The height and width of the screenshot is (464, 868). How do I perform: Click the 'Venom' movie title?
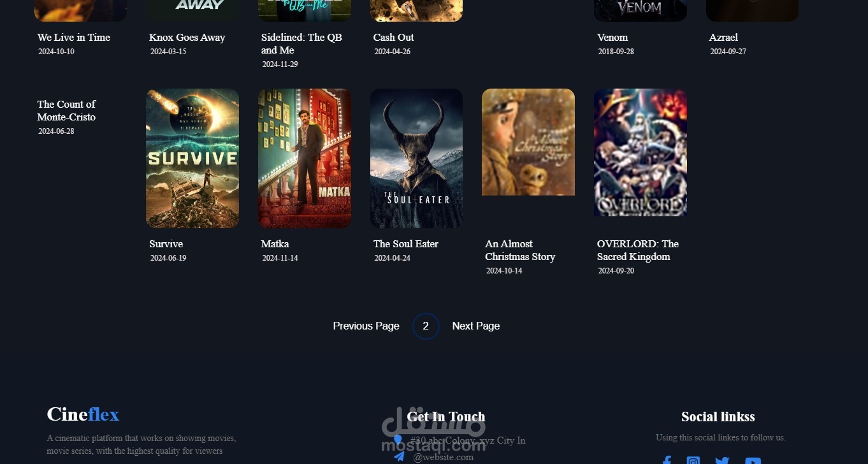612,38
